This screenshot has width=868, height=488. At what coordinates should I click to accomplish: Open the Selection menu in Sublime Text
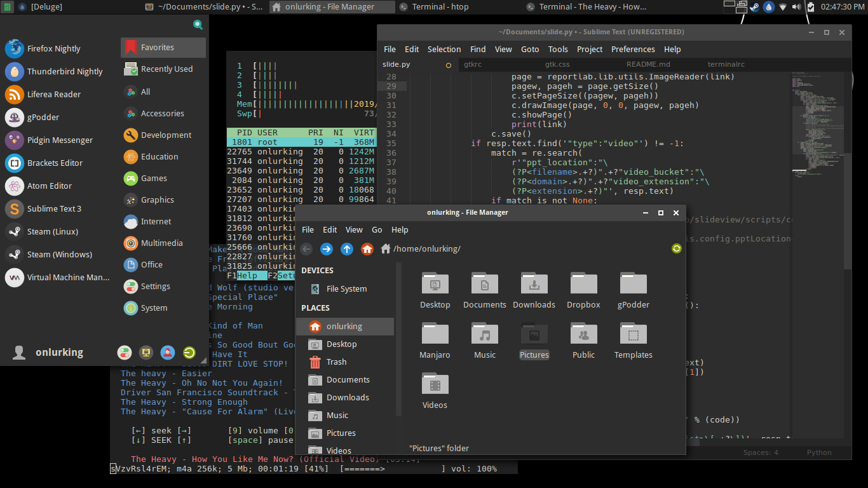pos(444,49)
